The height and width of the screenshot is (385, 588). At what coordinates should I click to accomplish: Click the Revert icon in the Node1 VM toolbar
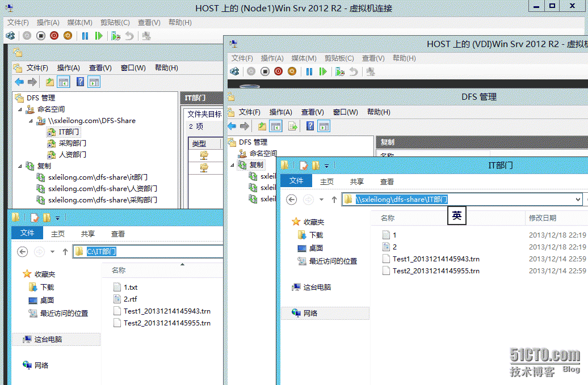(x=129, y=36)
